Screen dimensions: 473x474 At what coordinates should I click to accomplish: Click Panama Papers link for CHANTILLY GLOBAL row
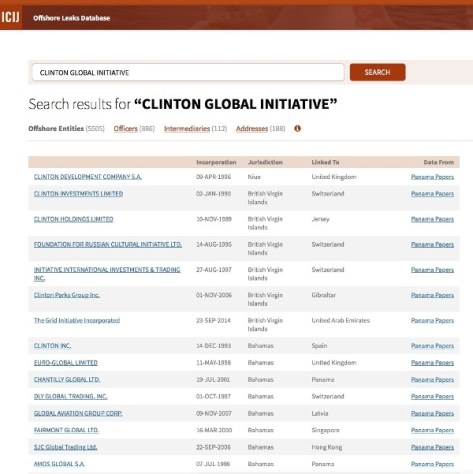[432, 380]
